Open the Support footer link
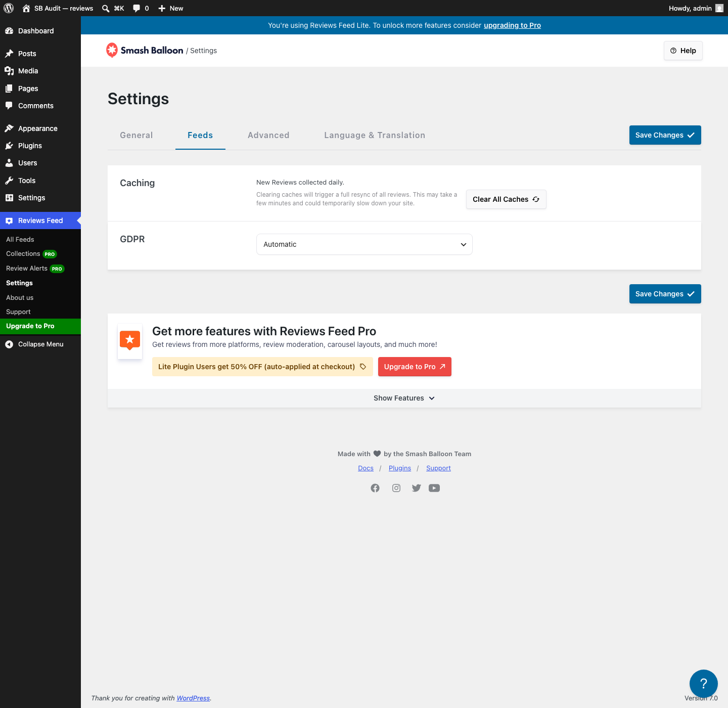 438,468
